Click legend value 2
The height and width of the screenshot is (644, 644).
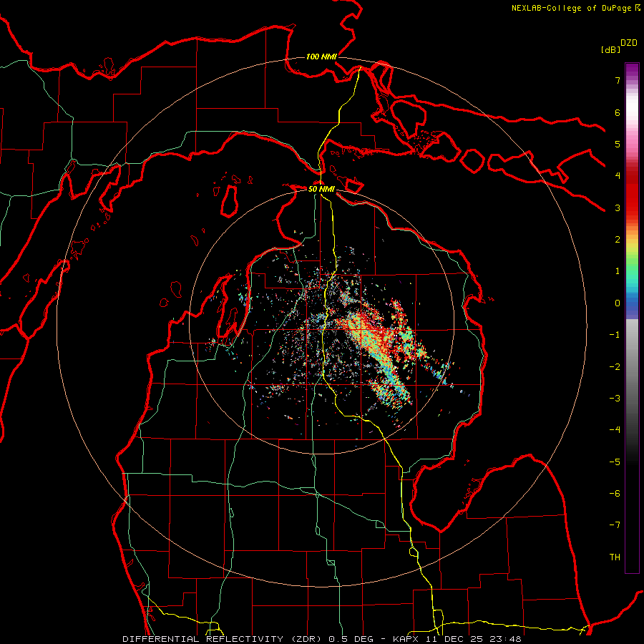(x=618, y=240)
